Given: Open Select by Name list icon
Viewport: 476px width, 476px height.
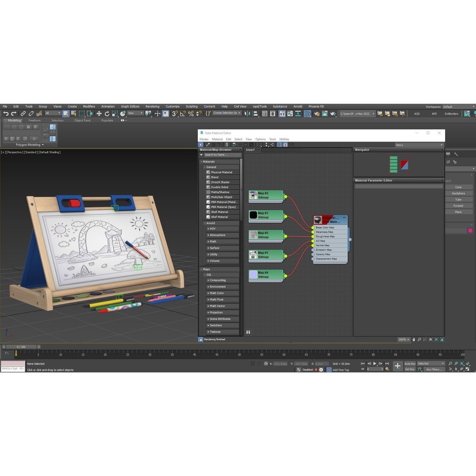Looking at the screenshot, I should (74, 114).
